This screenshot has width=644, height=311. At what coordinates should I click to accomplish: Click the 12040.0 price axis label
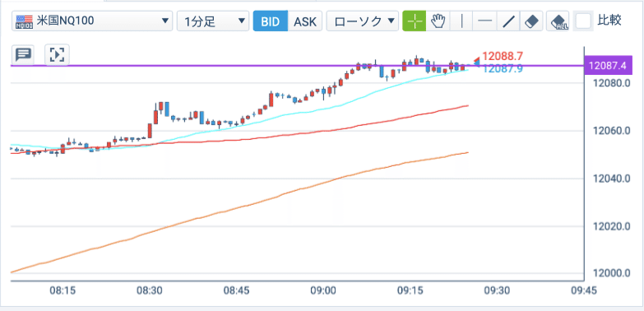click(612, 179)
